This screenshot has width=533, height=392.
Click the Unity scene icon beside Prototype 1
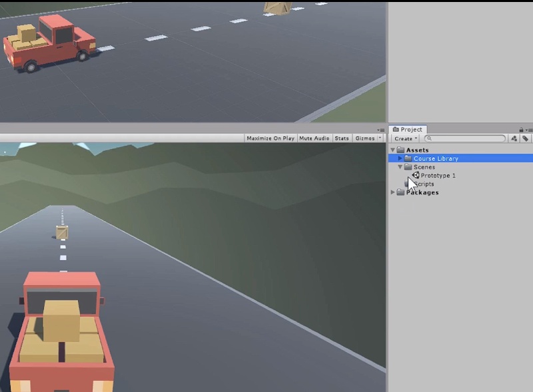pos(415,175)
